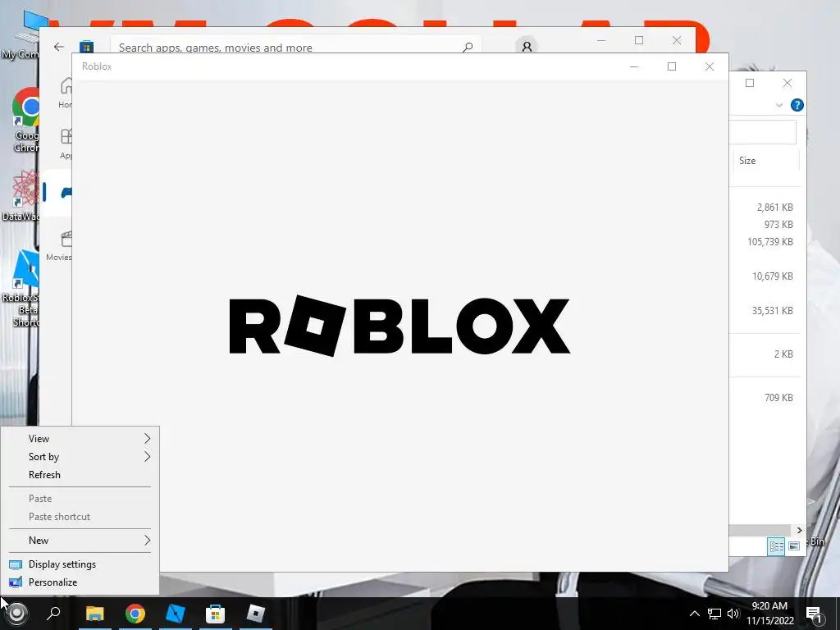Select the Roblox Studio Beta desktop shortcut
This screenshot has height=630, width=840.
[21, 288]
